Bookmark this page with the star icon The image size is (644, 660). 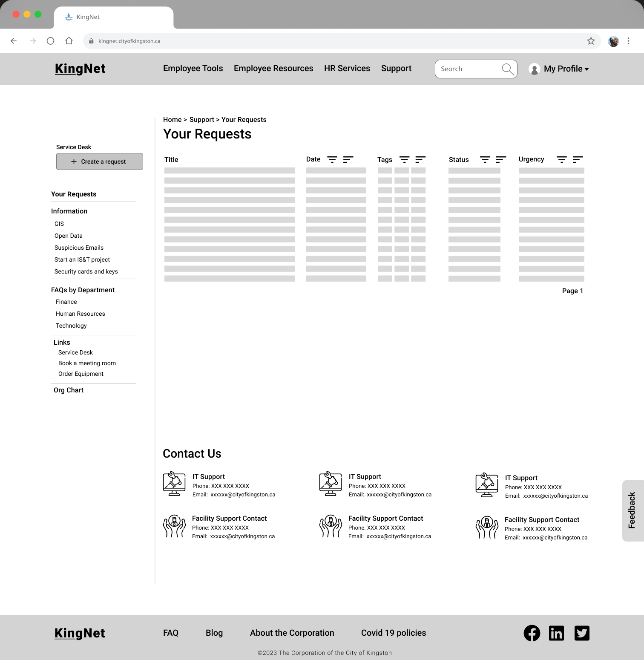[591, 41]
